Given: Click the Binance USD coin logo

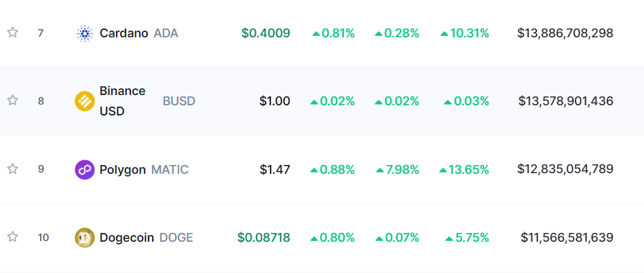Looking at the screenshot, I should click(x=85, y=101).
